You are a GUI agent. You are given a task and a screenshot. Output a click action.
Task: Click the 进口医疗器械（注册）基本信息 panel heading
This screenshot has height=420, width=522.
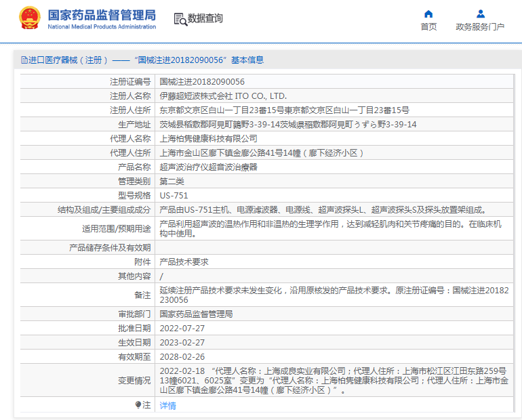point(142,60)
